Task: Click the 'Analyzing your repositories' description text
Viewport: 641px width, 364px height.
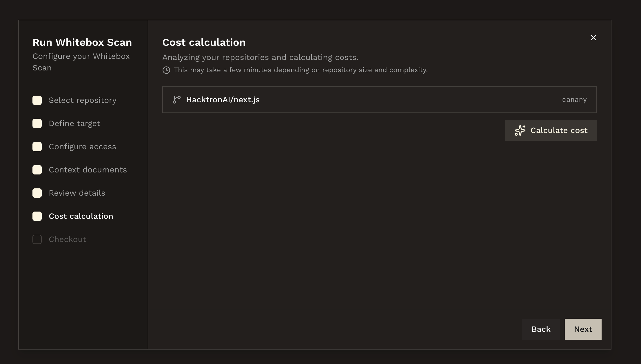Action: [260, 57]
